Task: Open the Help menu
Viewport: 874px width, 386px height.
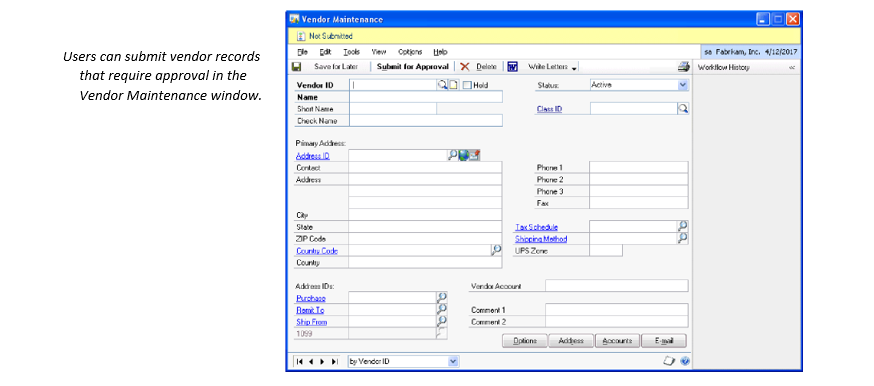Action: click(440, 52)
